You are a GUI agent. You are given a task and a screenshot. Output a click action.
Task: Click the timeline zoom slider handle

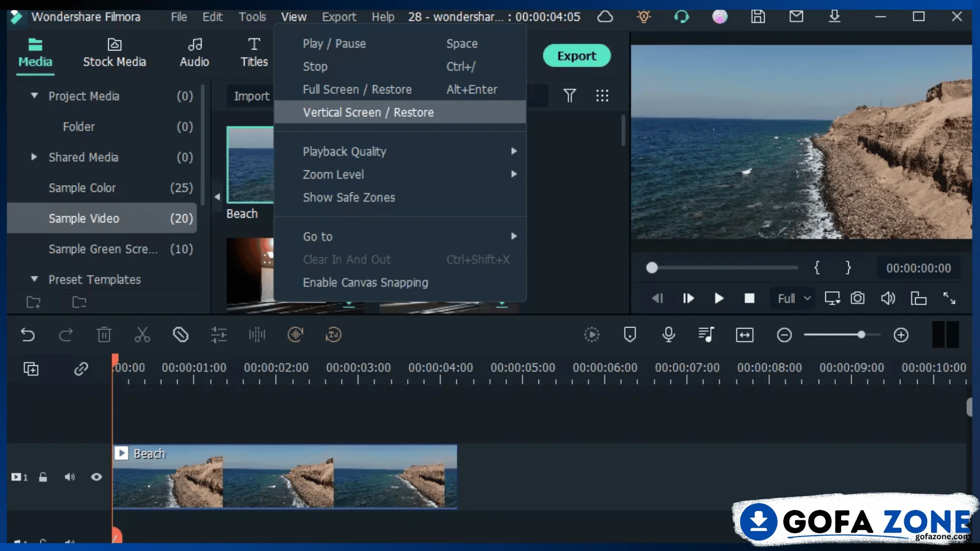pyautogui.click(x=861, y=335)
